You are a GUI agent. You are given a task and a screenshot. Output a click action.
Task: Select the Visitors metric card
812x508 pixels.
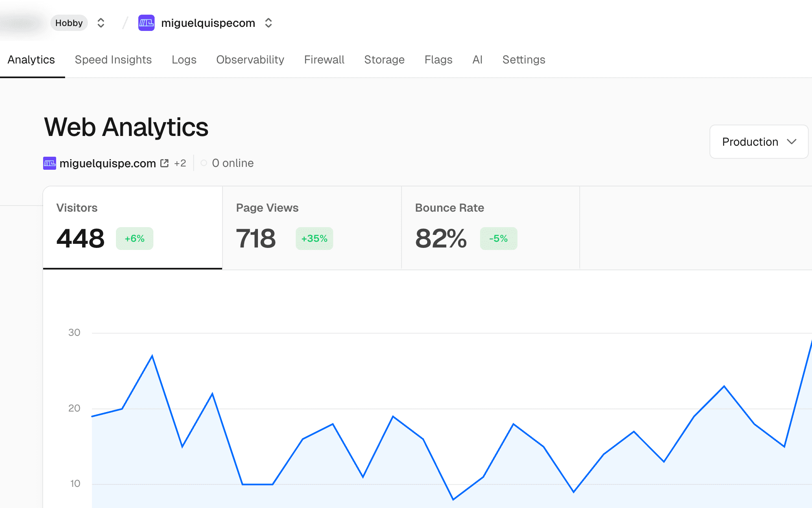tap(133, 228)
